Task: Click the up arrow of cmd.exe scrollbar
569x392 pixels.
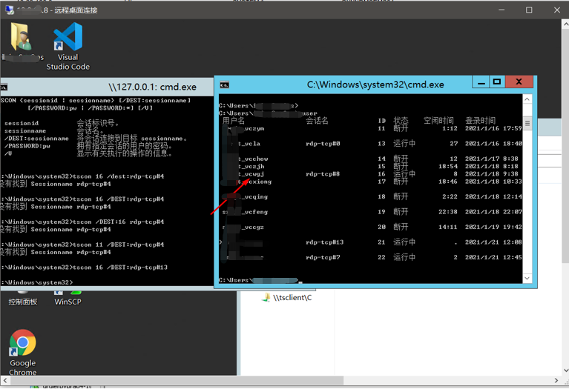Action: coord(527,99)
